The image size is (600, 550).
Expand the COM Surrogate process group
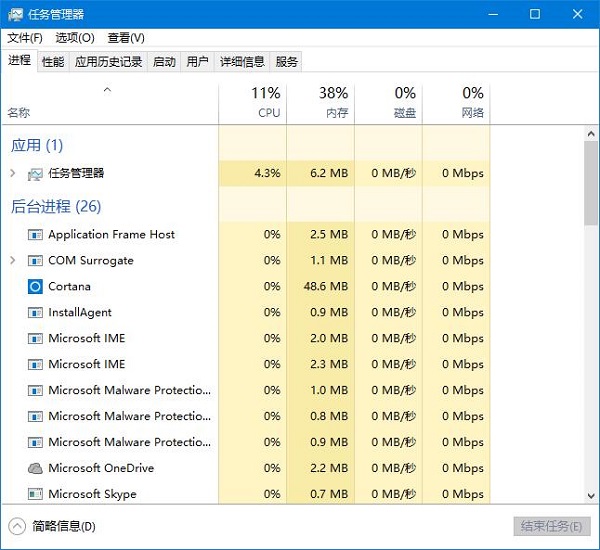[x=12, y=260]
